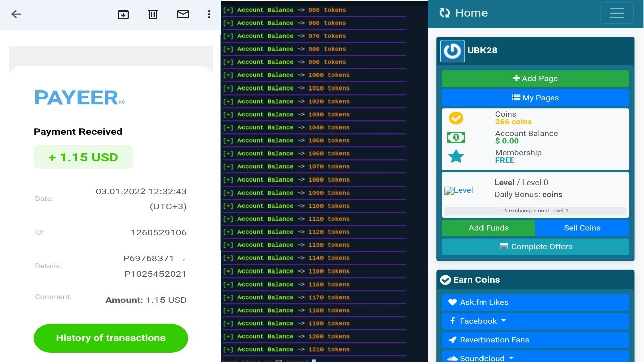Click the Amount: 1.15 USD comment text

146,300
